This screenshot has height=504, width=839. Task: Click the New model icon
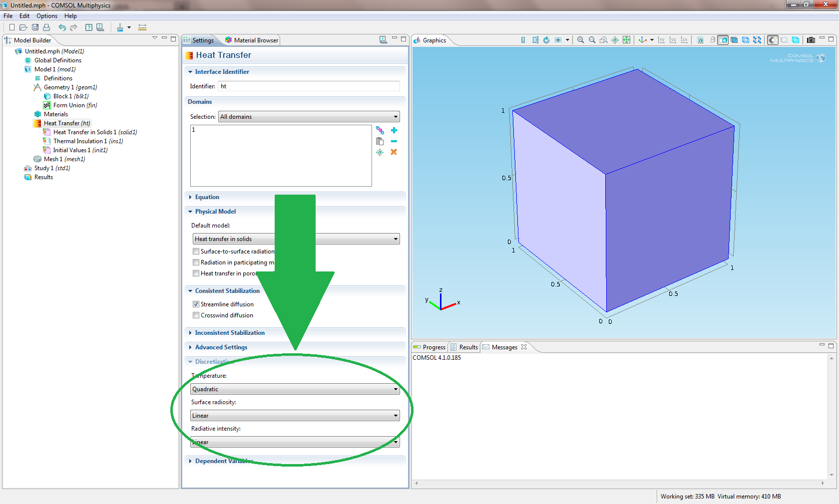coord(11,27)
